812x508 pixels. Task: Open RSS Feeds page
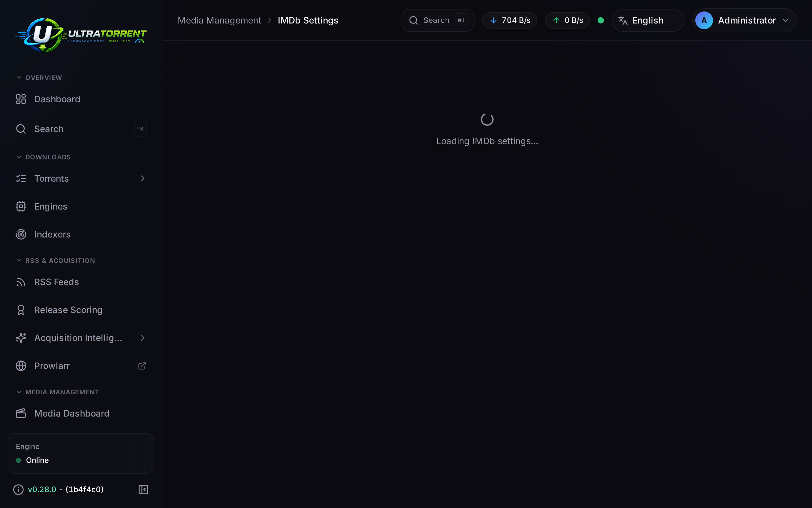pos(81,282)
